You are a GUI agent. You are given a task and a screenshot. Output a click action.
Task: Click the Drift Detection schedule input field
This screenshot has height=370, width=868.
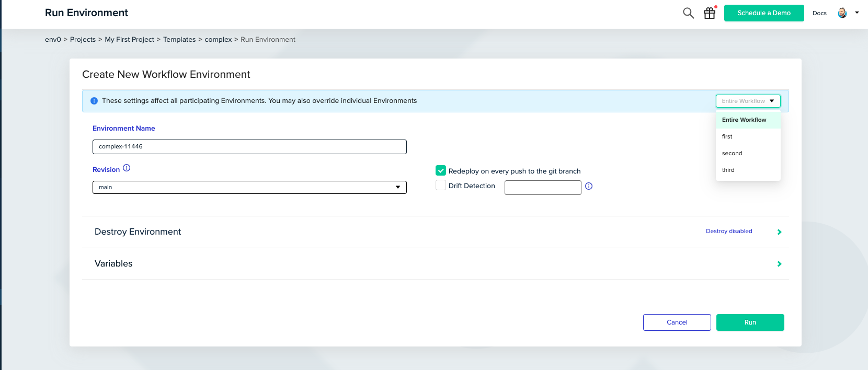coord(543,187)
